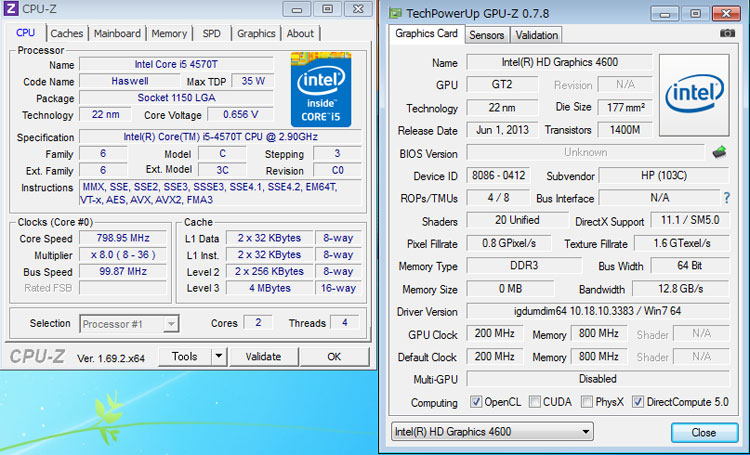Click the BIOS save chip icon in GPU-Z
Screen dimensions: 750x455
coord(719,152)
